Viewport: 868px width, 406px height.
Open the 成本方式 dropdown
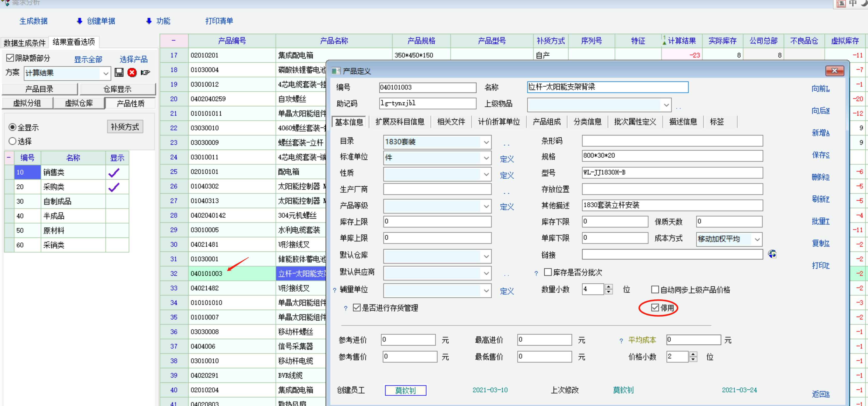pos(757,239)
